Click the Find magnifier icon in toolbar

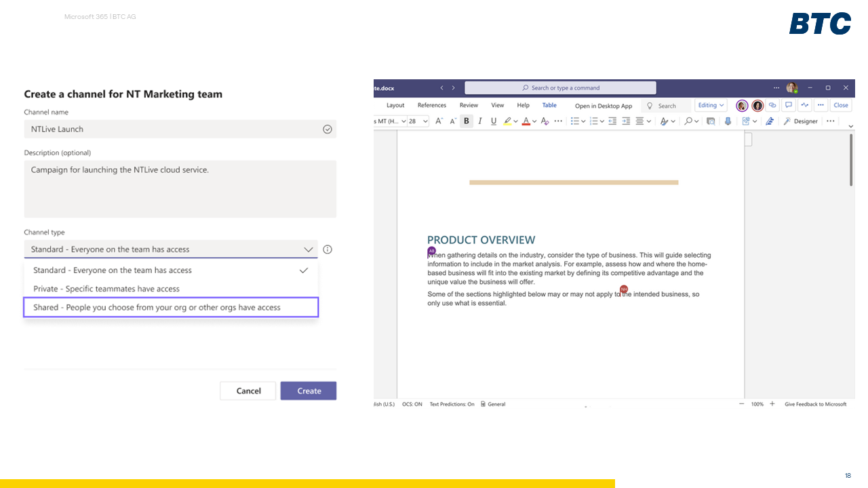point(688,121)
